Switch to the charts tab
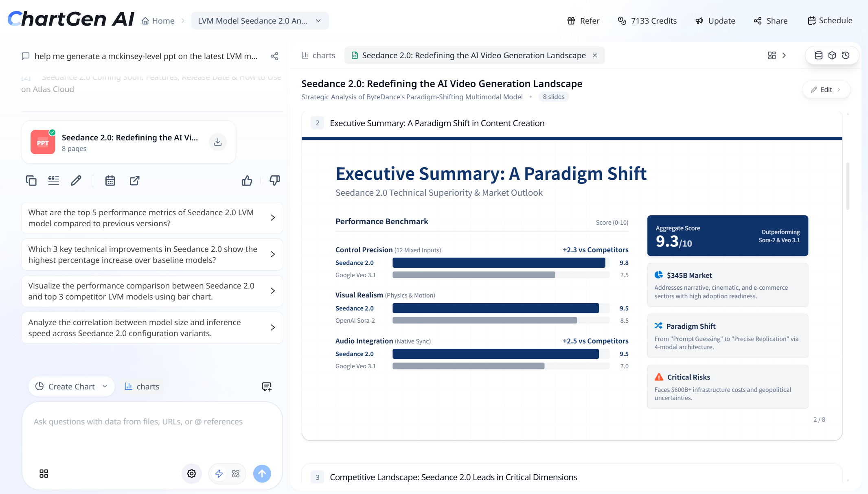This screenshot has height=494, width=868. [x=318, y=55]
